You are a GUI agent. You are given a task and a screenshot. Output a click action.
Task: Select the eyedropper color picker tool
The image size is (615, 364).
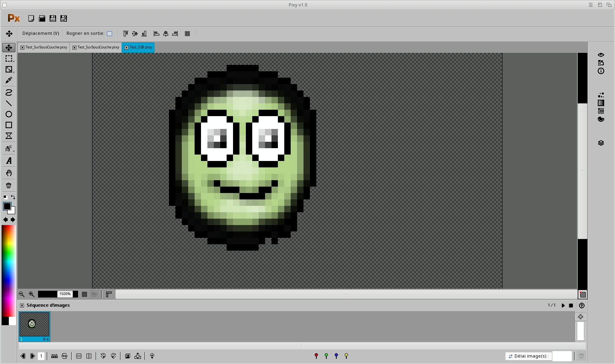(x=9, y=80)
